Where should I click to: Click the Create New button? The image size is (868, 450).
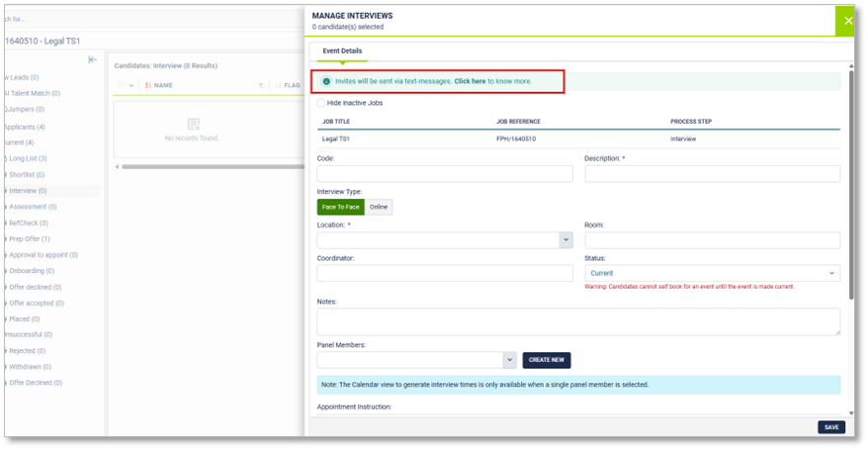(546, 360)
